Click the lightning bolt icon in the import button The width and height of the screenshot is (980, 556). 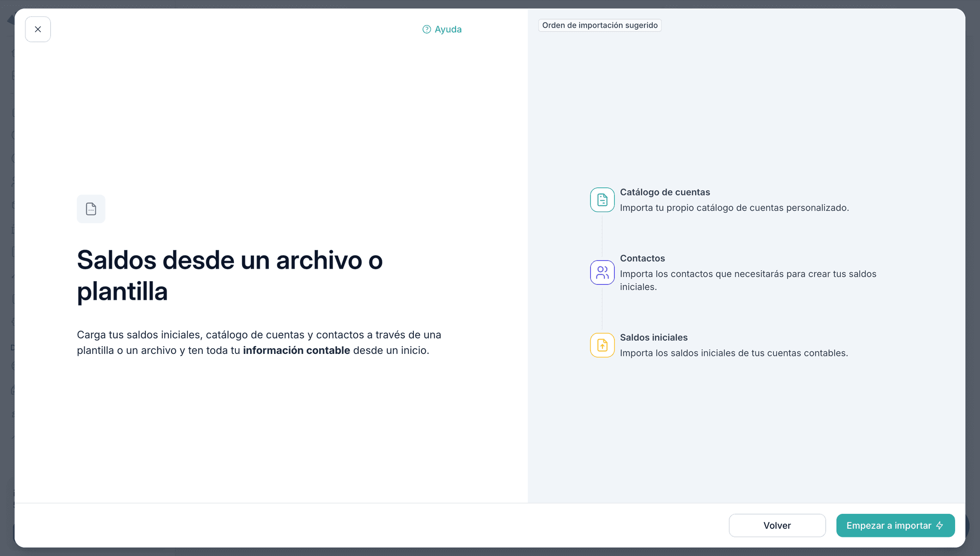point(940,525)
